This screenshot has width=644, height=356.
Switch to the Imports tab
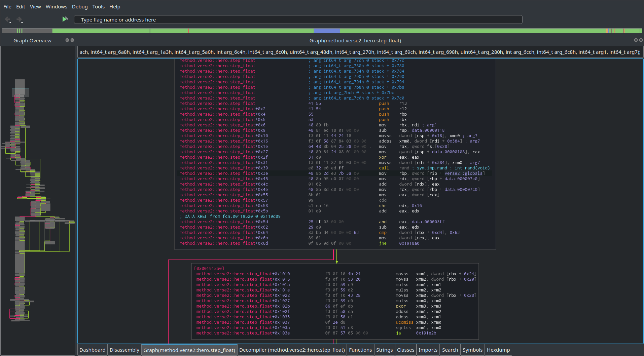click(428, 350)
